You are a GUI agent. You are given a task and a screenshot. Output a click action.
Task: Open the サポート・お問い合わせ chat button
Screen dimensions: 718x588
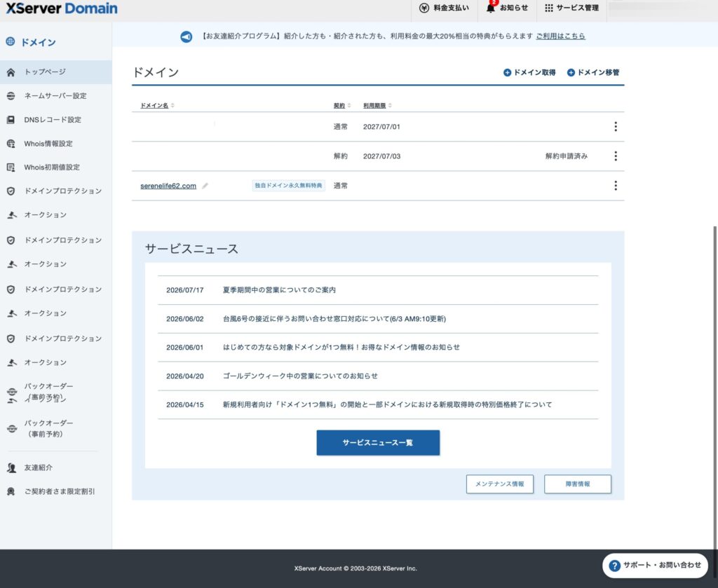[655, 566]
